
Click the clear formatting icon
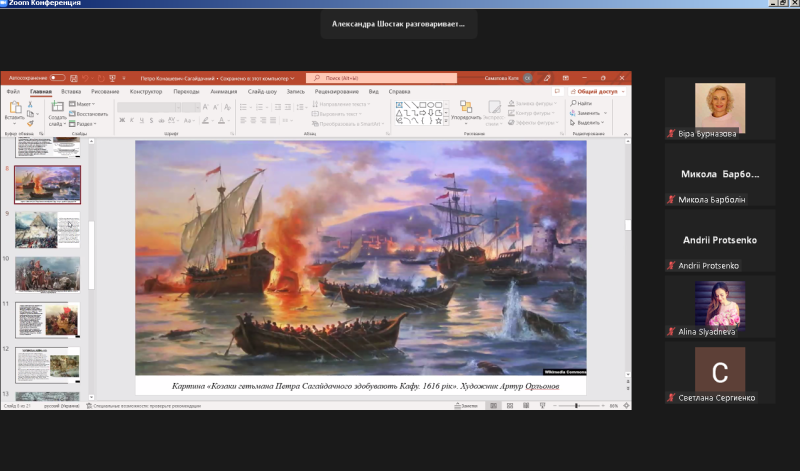[x=228, y=107]
